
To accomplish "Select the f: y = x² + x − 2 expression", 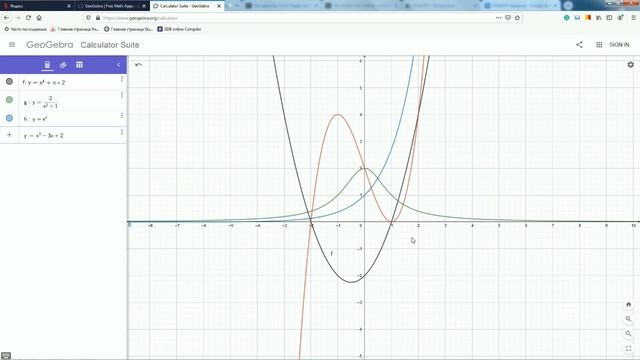I will pos(44,82).
